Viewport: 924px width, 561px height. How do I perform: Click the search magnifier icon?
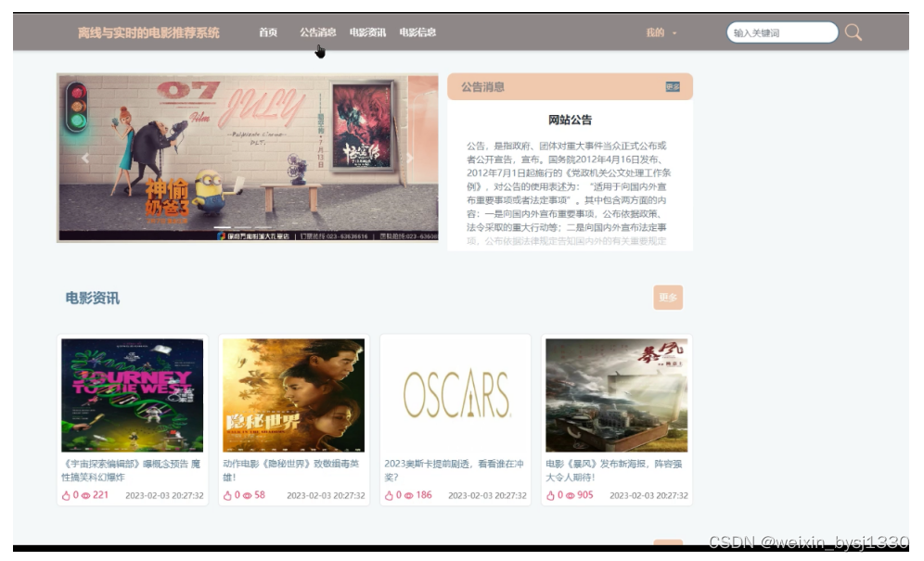[x=853, y=32]
